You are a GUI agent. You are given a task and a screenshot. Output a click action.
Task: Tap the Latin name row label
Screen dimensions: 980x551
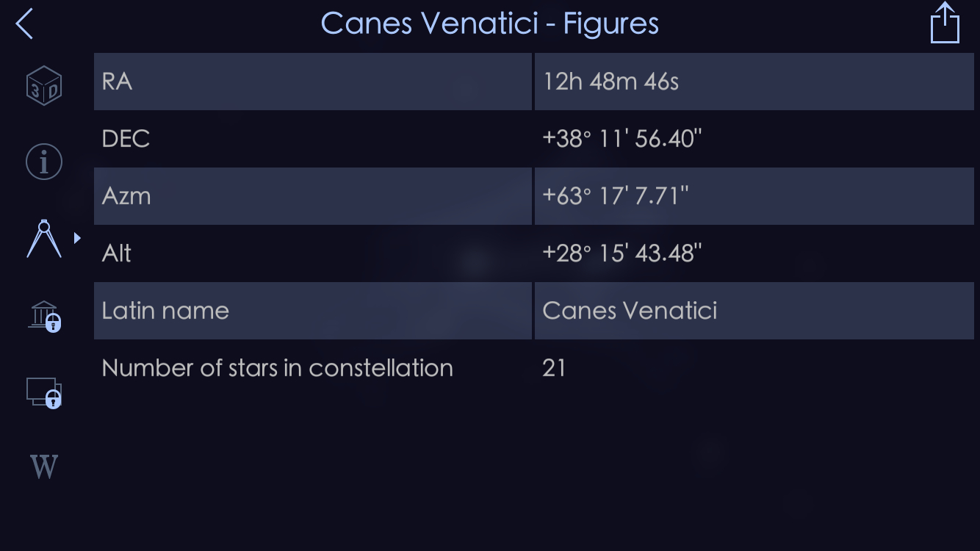coord(165,311)
